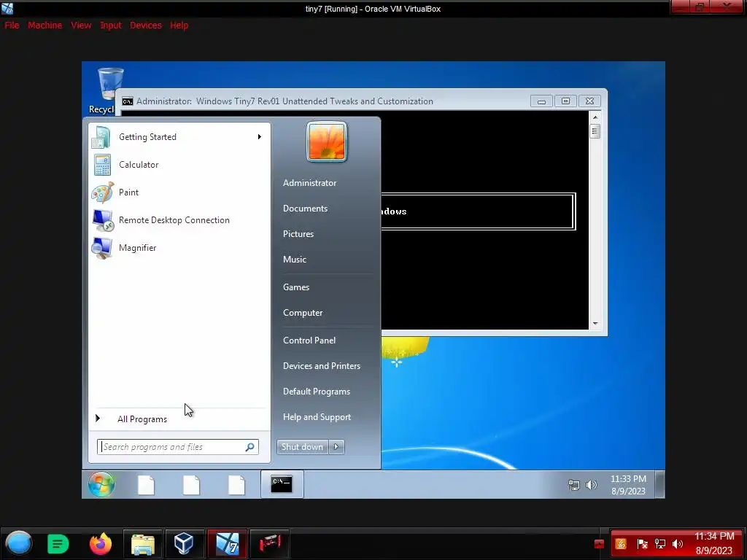Open Help and Support
Image resolution: width=747 pixels, height=560 pixels.
317,417
